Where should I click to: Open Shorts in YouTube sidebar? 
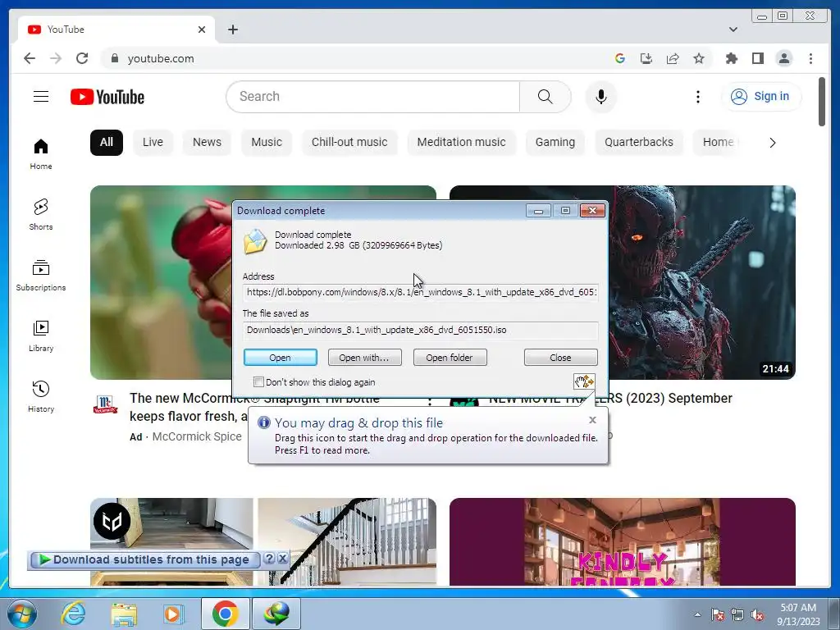pyautogui.click(x=41, y=214)
